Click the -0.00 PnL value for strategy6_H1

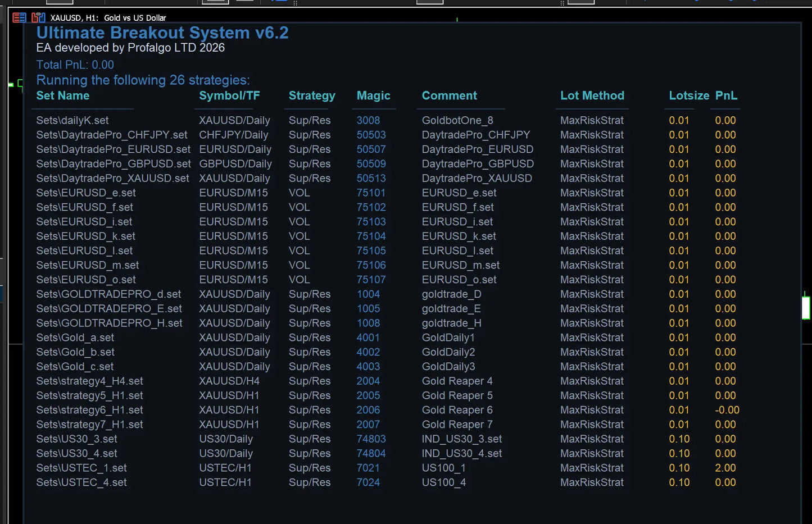[727, 410]
